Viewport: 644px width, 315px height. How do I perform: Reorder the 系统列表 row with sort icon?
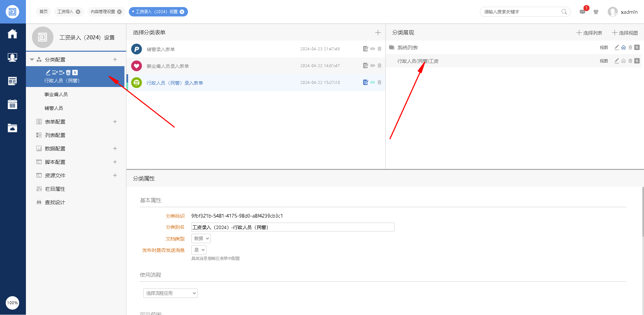tap(637, 47)
